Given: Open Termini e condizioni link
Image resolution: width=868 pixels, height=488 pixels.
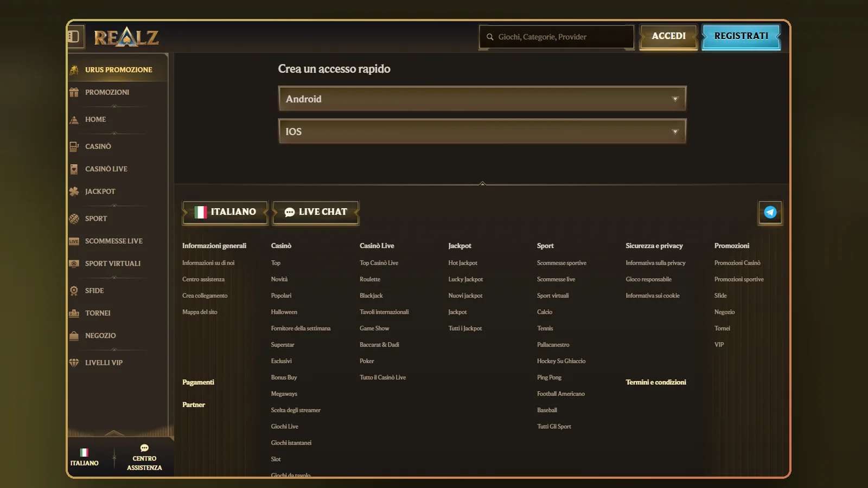Looking at the screenshot, I should coord(656,382).
